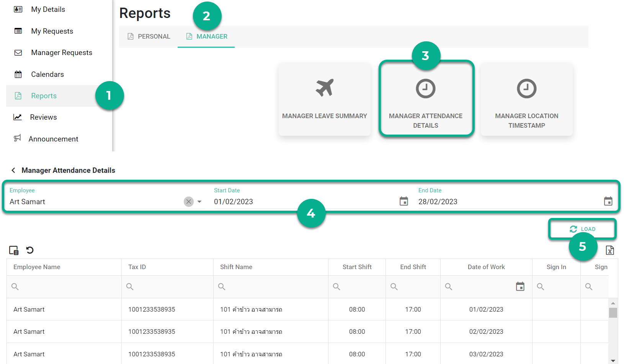624x364 pixels.
Task: Open Manager Attendance Details report card
Action: (426, 99)
